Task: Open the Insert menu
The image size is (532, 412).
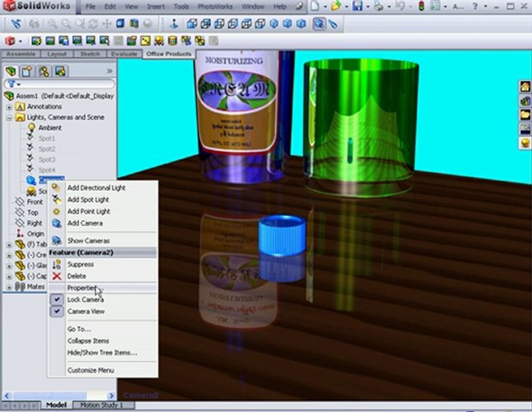Action: pyautogui.click(x=156, y=6)
